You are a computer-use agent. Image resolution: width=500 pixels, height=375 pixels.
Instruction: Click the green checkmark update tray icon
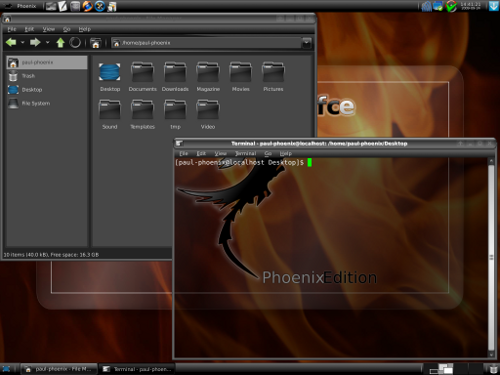click(452, 6)
